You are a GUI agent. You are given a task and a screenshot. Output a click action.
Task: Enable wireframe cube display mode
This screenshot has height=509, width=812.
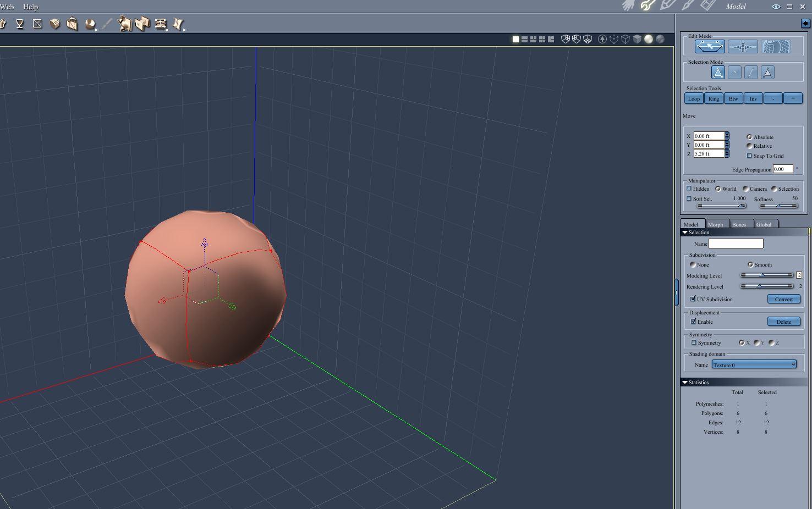pyautogui.click(x=626, y=39)
